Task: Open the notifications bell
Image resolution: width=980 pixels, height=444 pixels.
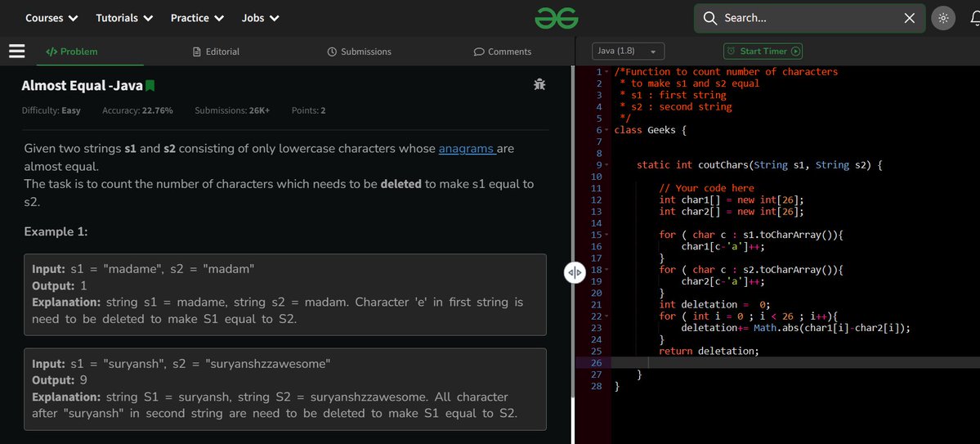Action: point(975,18)
